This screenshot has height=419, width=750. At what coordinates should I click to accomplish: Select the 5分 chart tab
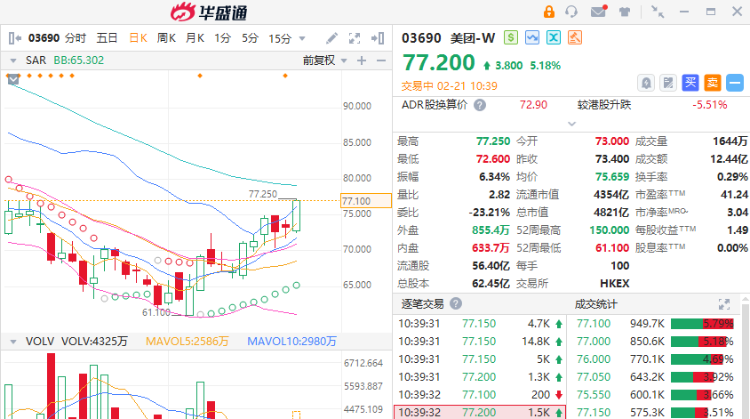pos(250,38)
